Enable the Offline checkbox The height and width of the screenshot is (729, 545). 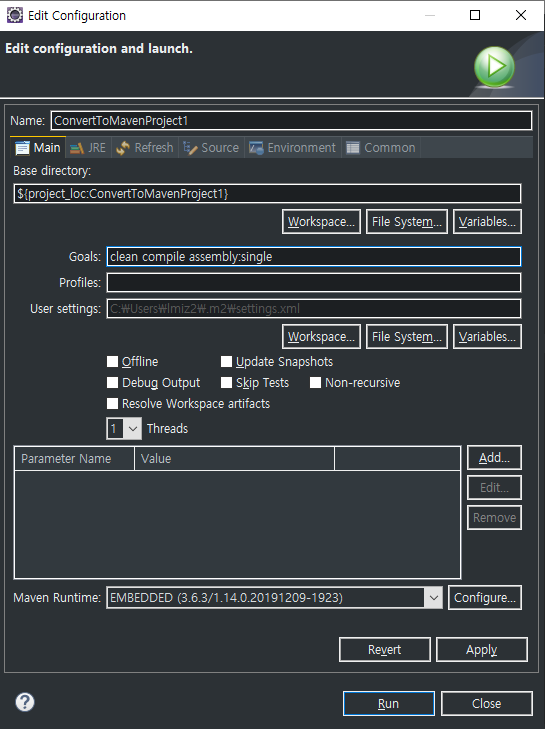113,362
